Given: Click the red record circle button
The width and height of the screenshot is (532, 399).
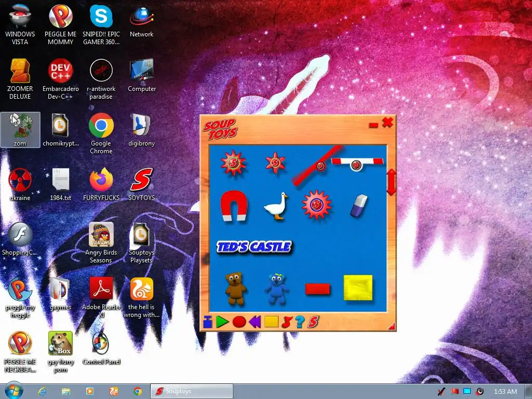Looking at the screenshot, I should pyautogui.click(x=239, y=322).
